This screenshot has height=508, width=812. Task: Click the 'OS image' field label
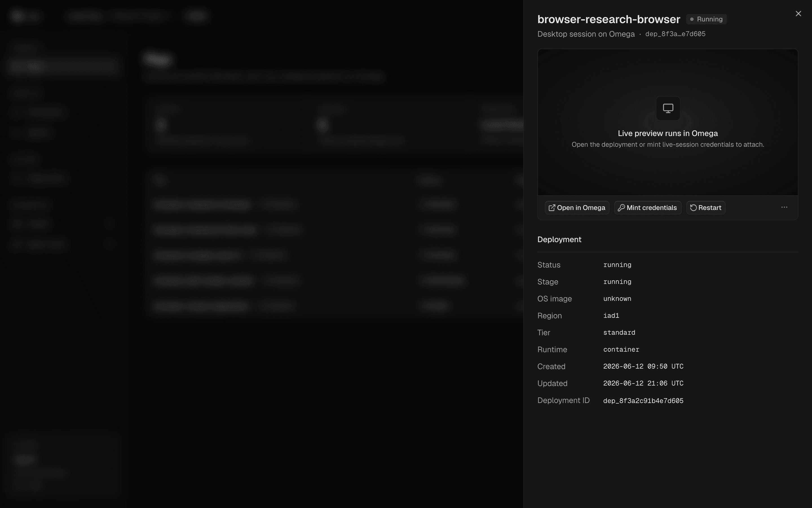(554, 299)
